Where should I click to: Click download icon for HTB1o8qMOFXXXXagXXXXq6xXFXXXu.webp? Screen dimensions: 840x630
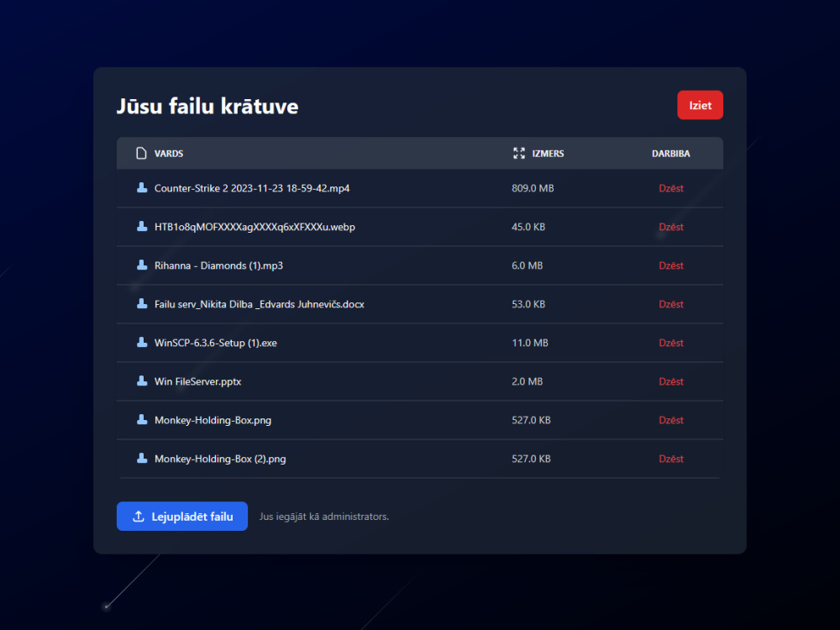142,226
